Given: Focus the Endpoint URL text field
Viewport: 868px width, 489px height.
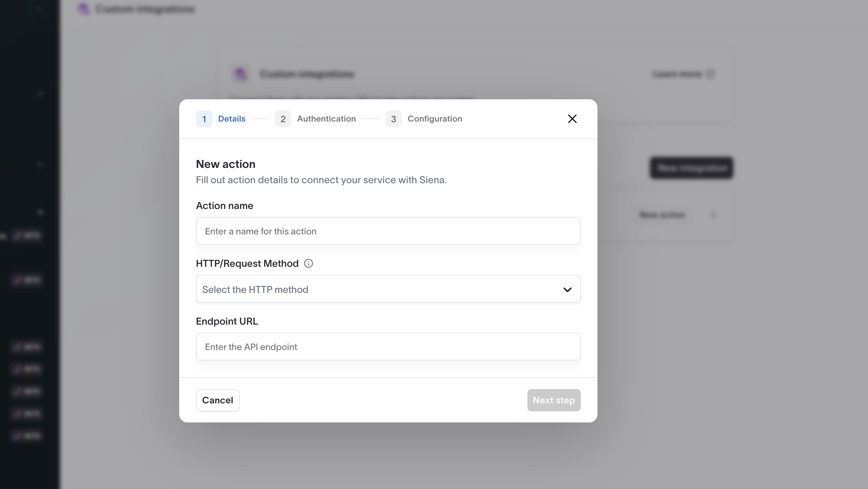Looking at the screenshot, I should (388, 347).
